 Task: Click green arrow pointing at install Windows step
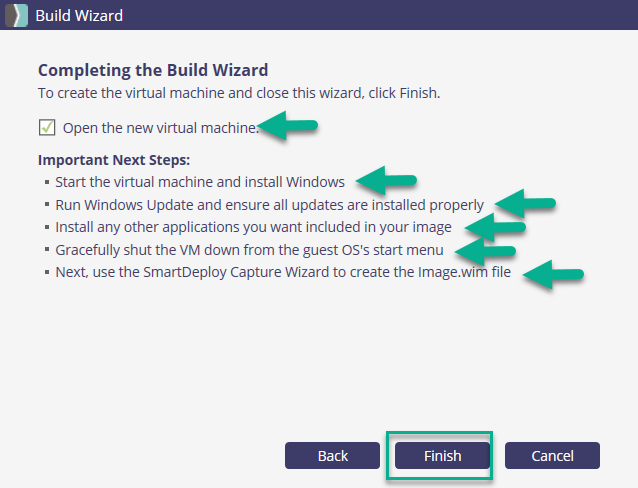(386, 181)
